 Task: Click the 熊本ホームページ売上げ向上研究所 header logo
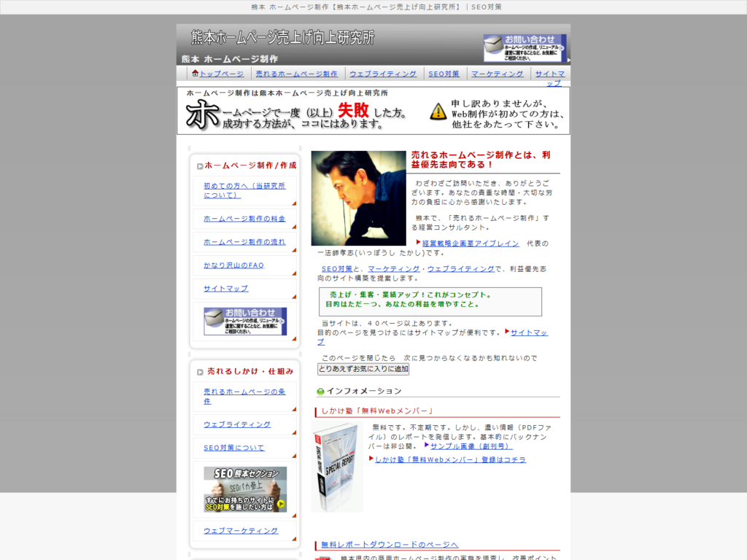[x=283, y=38]
